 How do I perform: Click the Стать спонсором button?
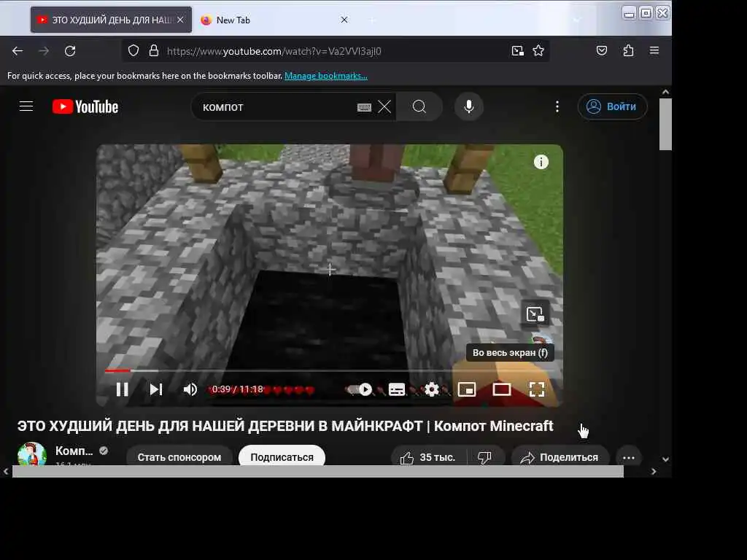179,456
